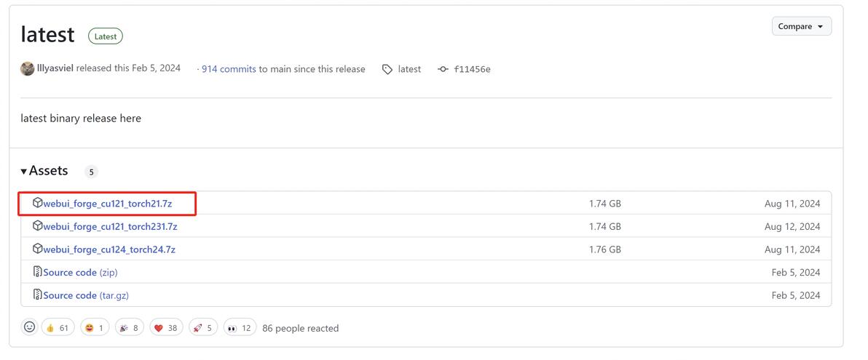
Task: Click the package icon beside webui_forge_cu121_torch231.7z
Action: [x=37, y=226]
